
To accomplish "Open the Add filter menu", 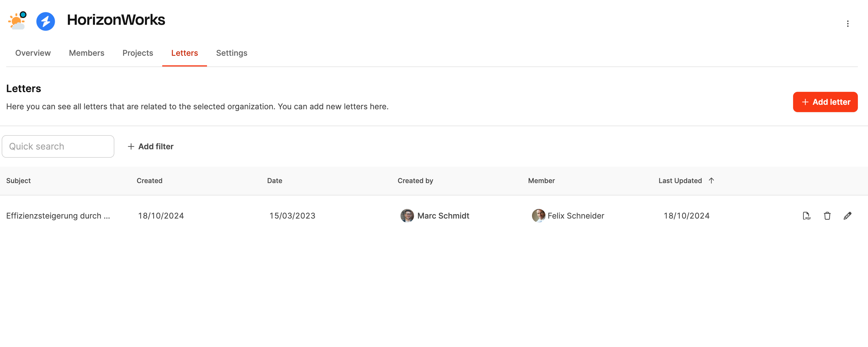I will pyautogui.click(x=151, y=146).
